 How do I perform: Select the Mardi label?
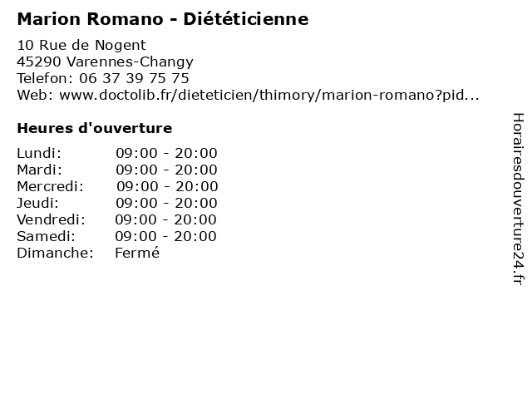tap(40, 170)
